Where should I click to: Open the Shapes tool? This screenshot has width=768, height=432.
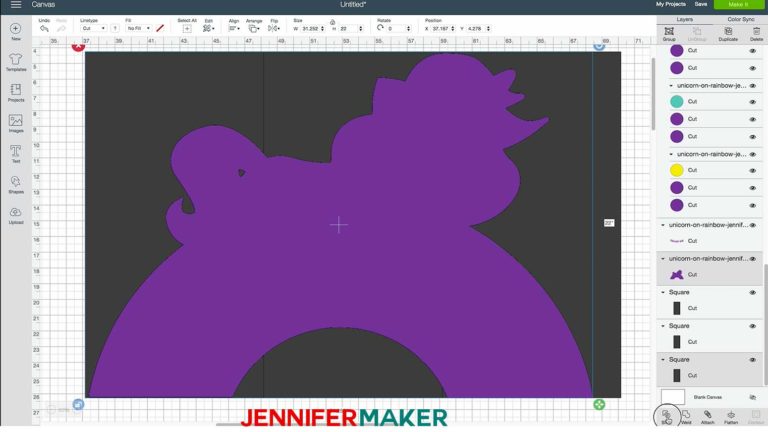[16, 185]
